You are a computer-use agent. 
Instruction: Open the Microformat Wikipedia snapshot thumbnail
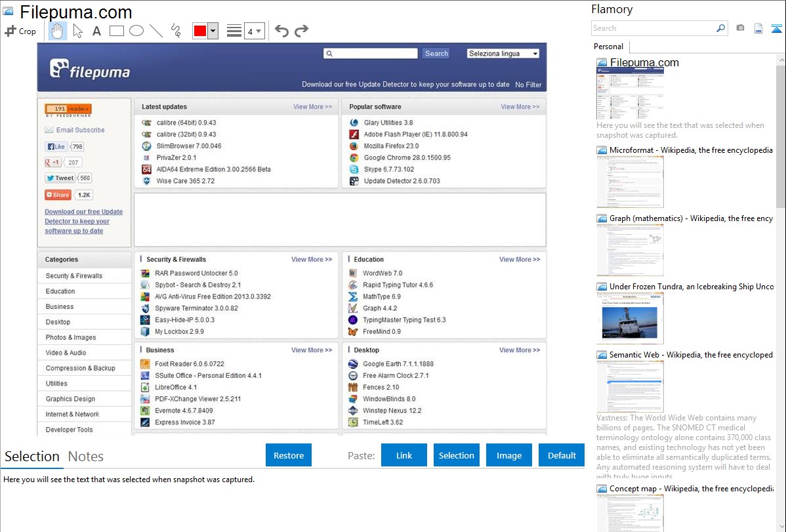[630, 182]
